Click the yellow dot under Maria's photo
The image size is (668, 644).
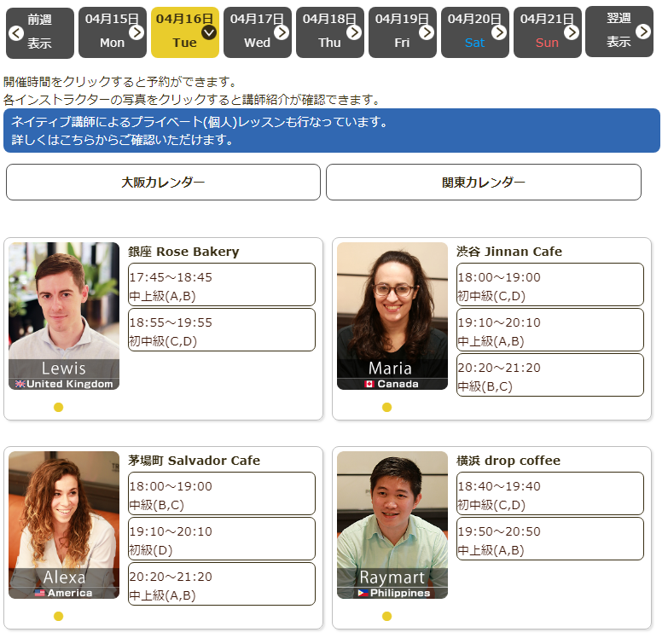[x=386, y=407]
